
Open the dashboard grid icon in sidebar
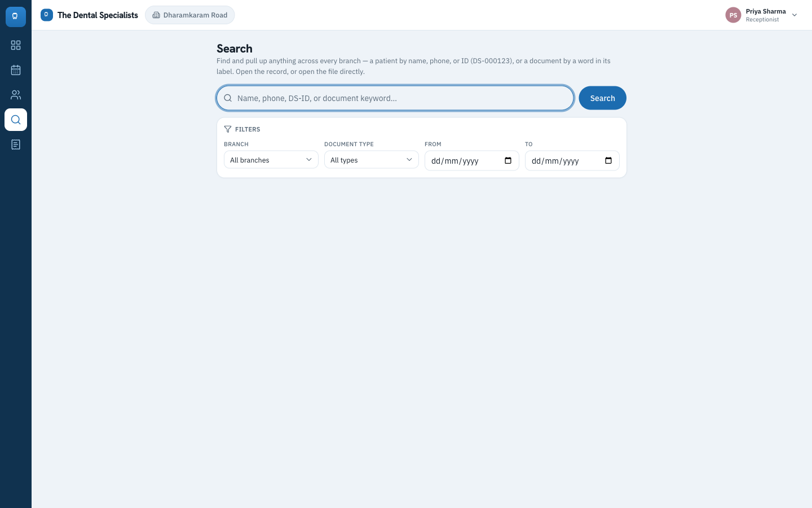pyautogui.click(x=16, y=45)
